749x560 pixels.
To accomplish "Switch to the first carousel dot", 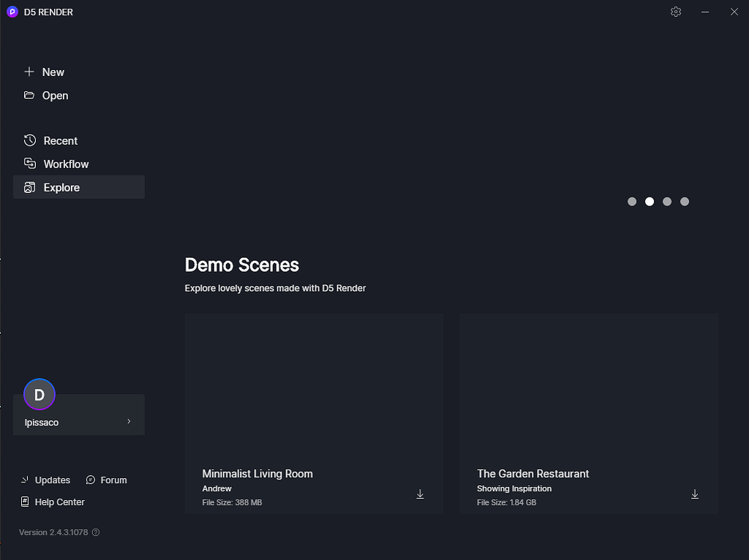I will pyautogui.click(x=632, y=202).
